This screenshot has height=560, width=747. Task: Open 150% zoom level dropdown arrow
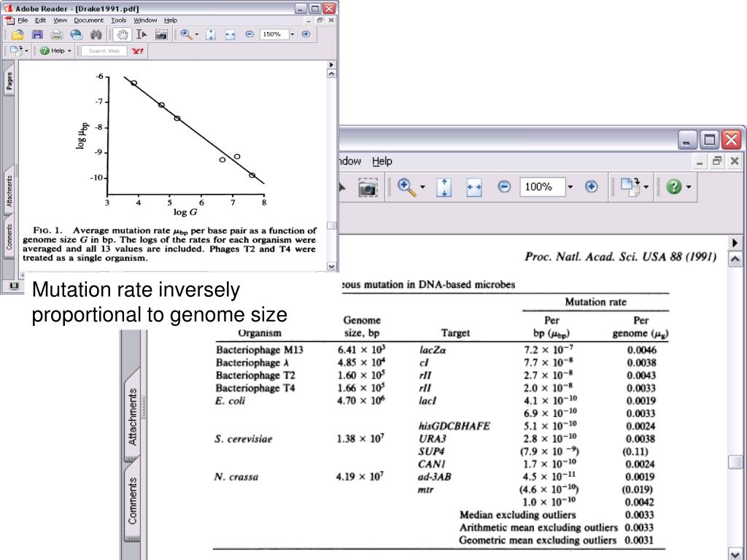click(x=293, y=34)
